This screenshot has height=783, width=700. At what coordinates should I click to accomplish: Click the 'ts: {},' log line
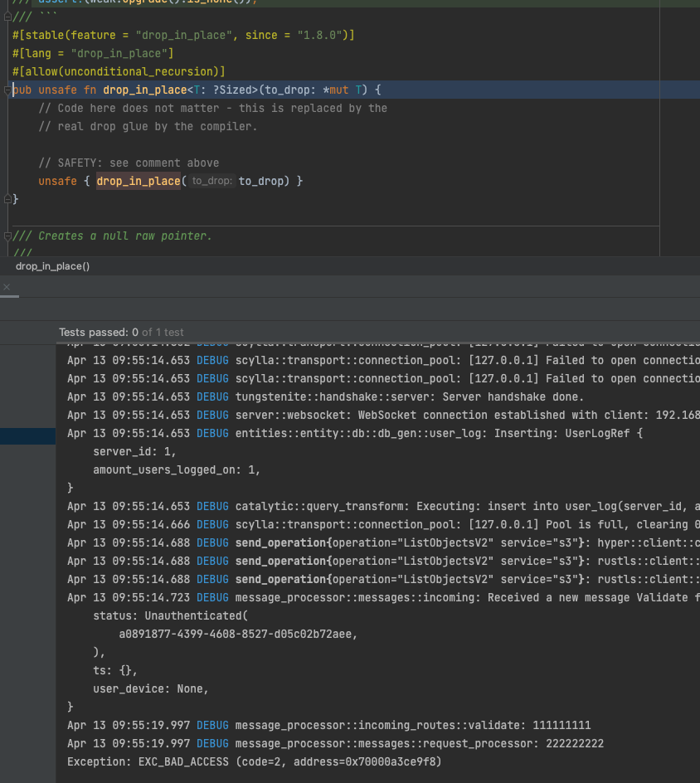[115, 671]
